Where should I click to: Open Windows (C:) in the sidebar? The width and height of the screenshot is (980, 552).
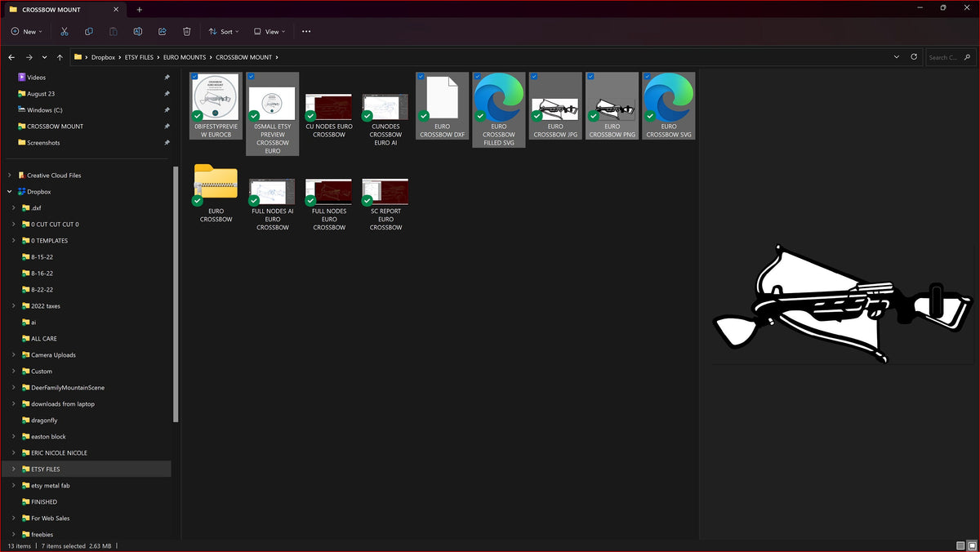[45, 110]
